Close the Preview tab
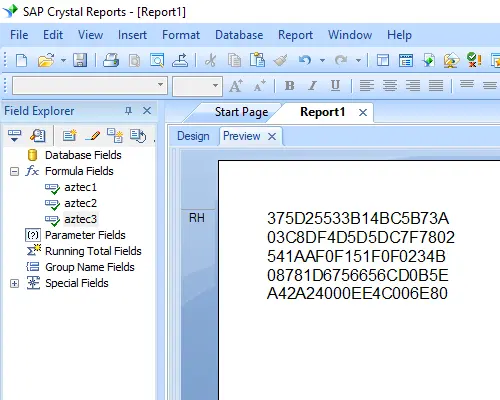 (x=272, y=136)
